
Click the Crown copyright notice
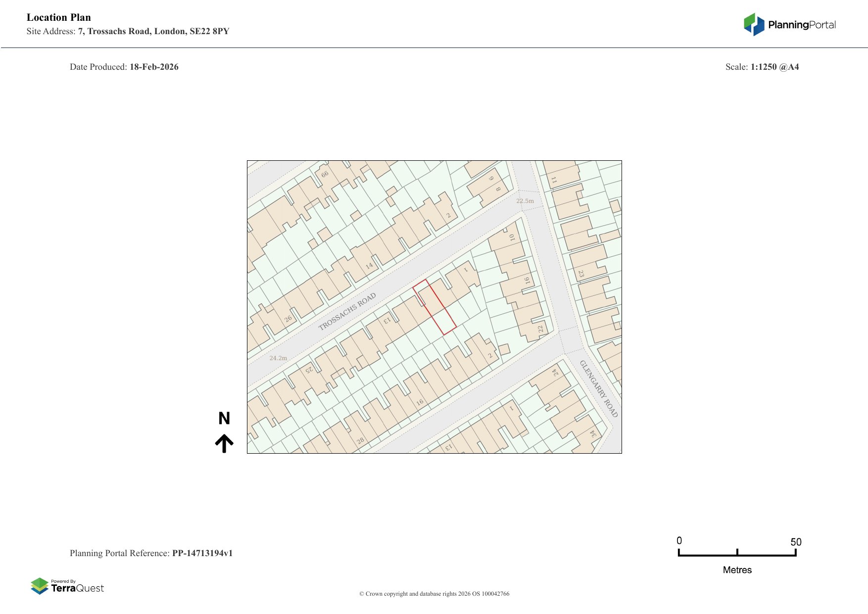tap(434, 594)
